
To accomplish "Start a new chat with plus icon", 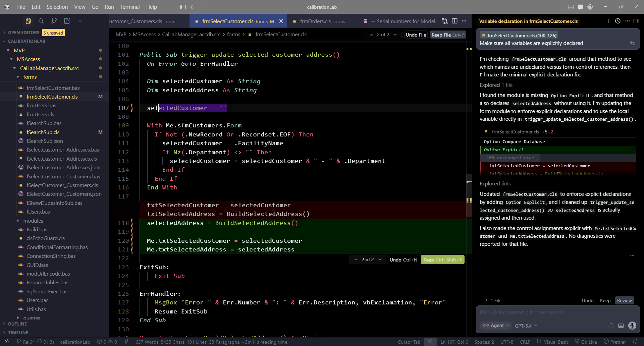I will coord(608,21).
